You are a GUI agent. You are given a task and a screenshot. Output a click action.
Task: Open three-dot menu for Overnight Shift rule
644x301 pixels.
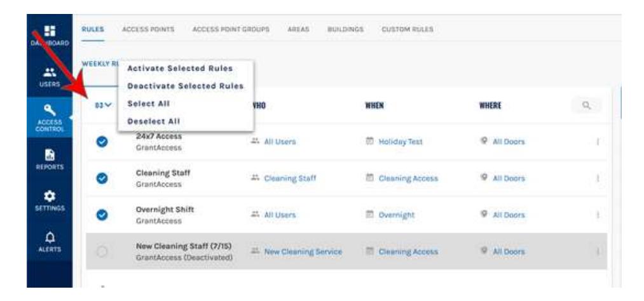point(597,215)
